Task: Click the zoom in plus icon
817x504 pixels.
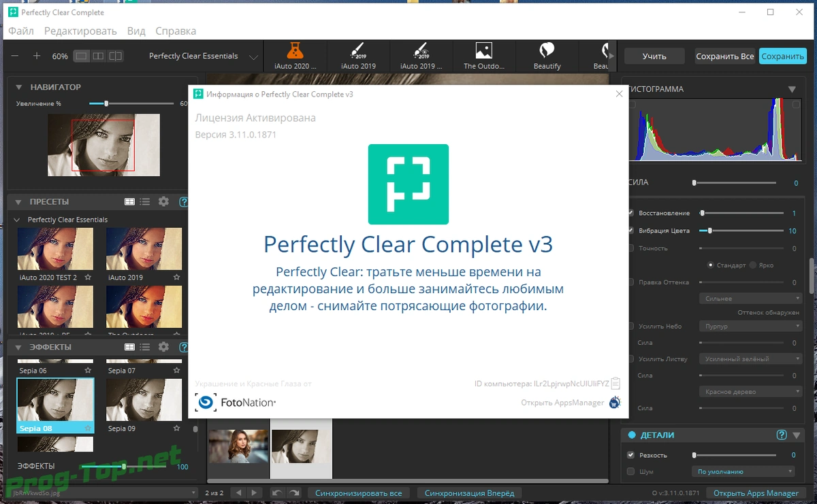Action: point(37,56)
